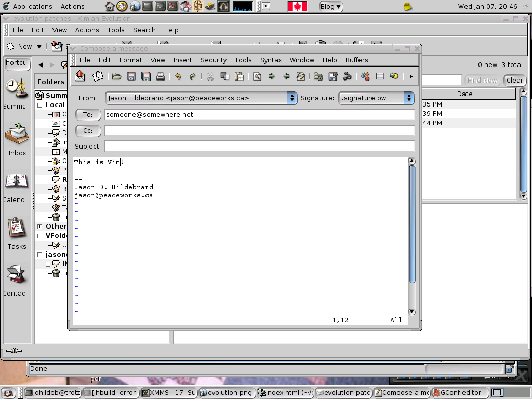Click the make/build icon with red ball
Image resolution: width=532 pixels, height=399 pixels.
click(x=365, y=76)
